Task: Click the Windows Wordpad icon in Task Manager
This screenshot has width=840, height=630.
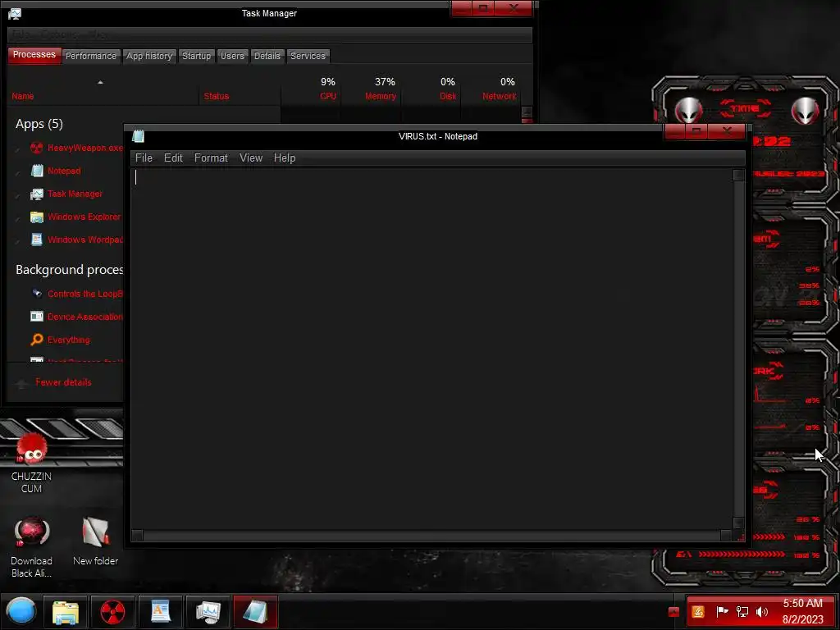Action: pyautogui.click(x=36, y=240)
